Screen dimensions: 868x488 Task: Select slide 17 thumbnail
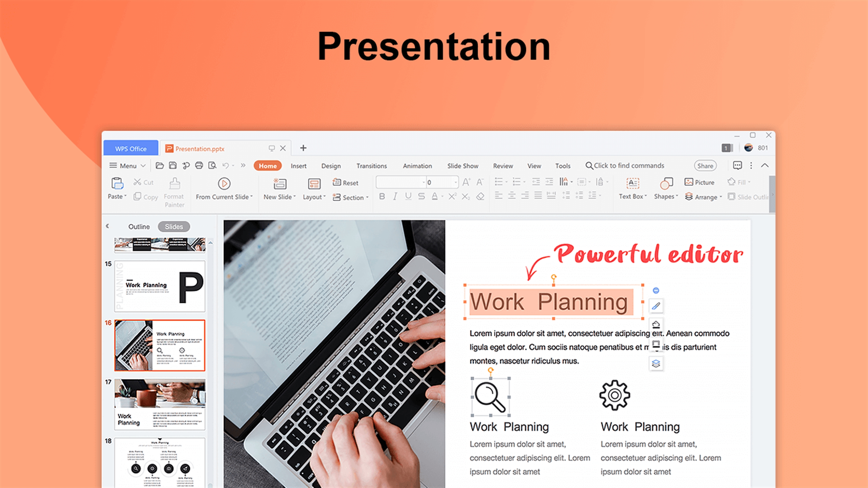pos(160,404)
